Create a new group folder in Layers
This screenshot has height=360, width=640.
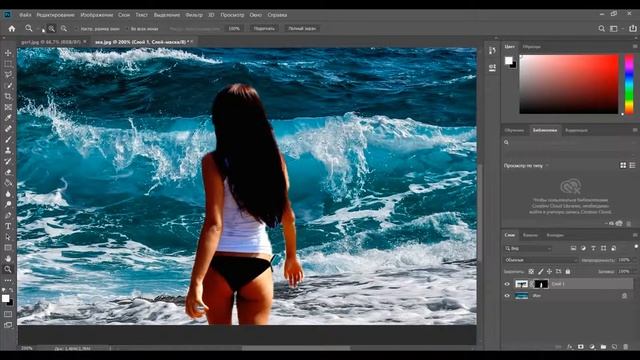coord(603,347)
